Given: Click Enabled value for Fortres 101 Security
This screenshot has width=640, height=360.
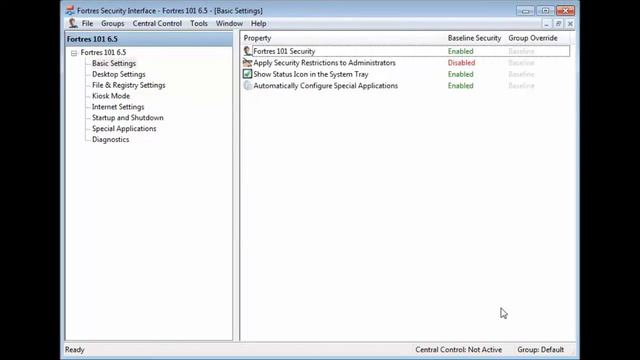Looking at the screenshot, I should point(460,51).
